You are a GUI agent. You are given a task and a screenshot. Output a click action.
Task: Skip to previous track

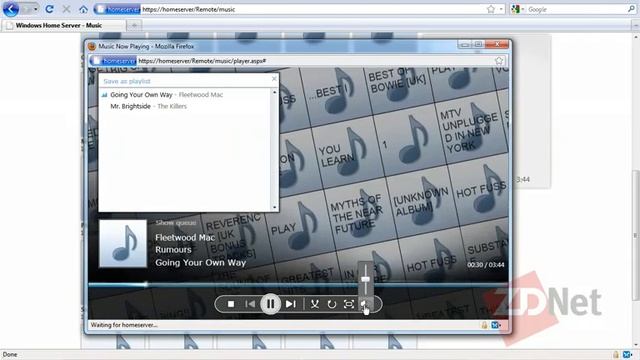pos(250,304)
